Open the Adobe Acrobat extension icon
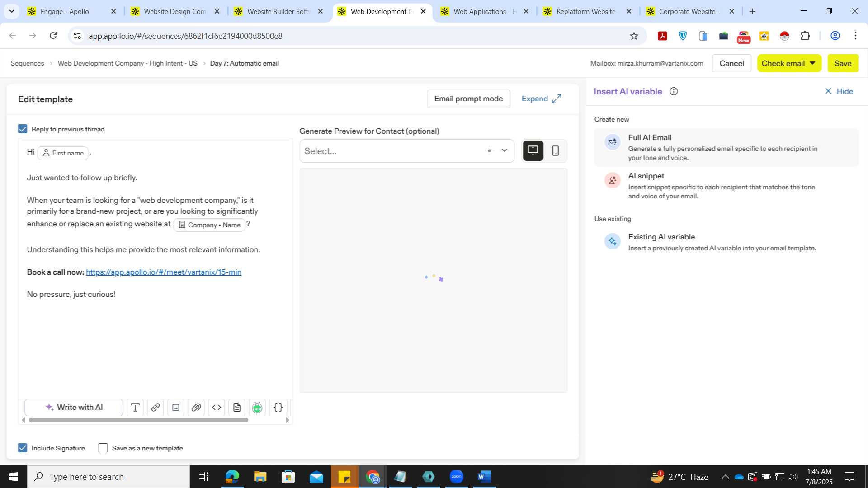This screenshot has width=868, height=488. pyautogui.click(x=662, y=36)
